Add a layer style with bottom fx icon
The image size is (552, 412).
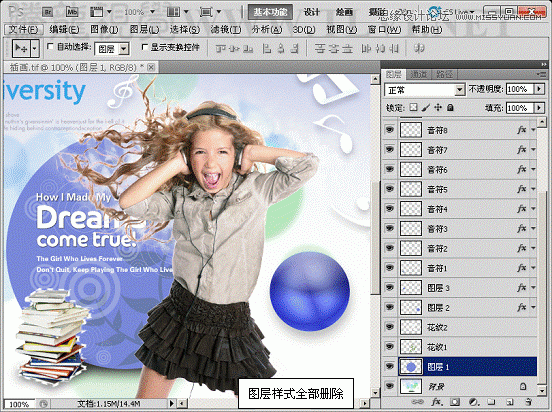437,401
